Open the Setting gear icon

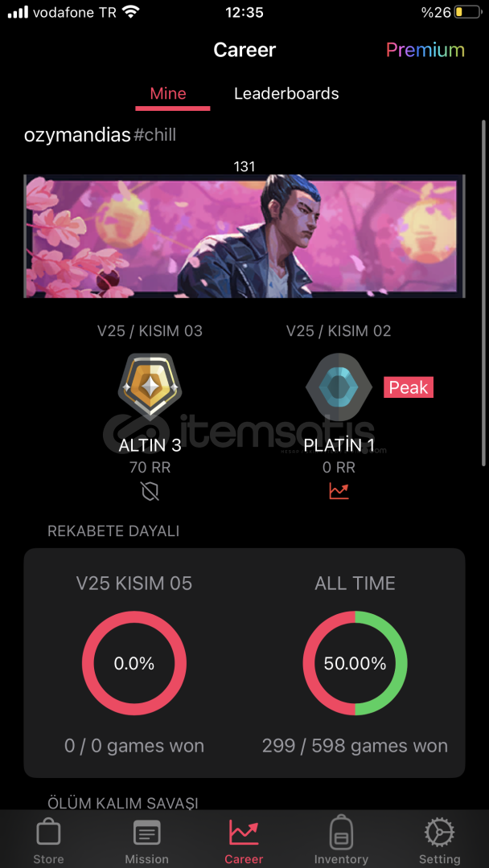(439, 832)
